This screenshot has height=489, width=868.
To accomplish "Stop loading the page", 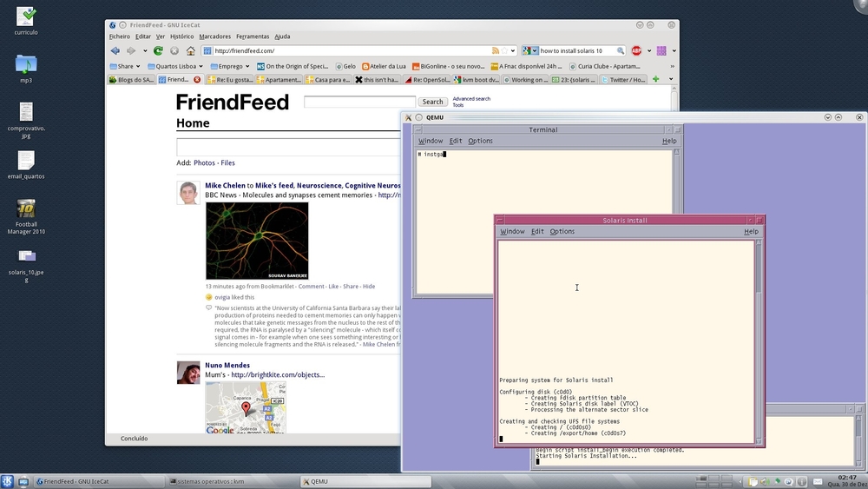I will pyautogui.click(x=174, y=50).
